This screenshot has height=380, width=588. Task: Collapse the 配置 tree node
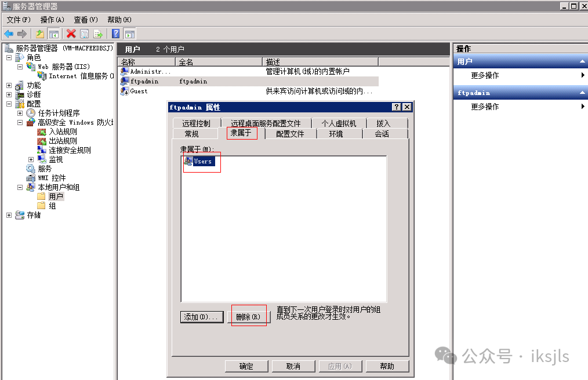tap(9, 104)
